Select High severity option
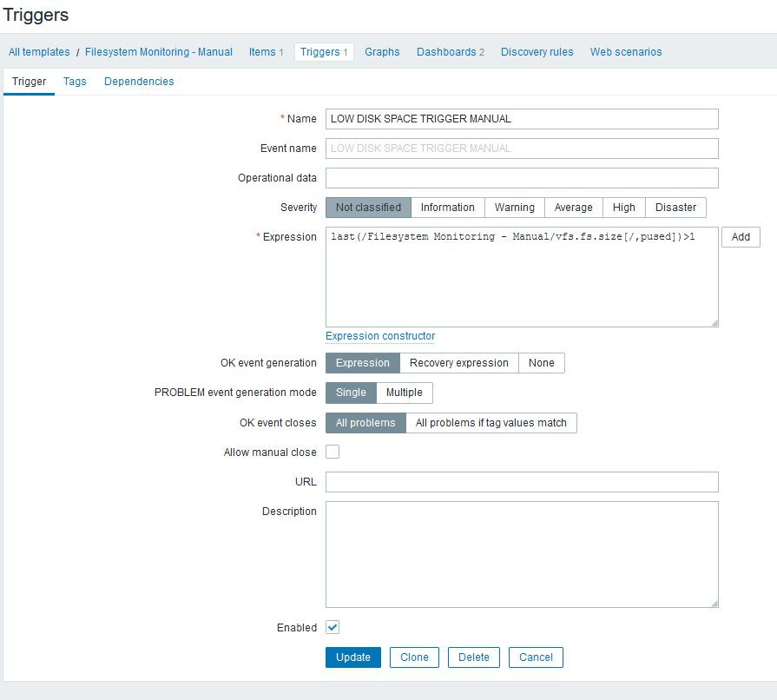Viewport: 777px width, 700px height. click(623, 208)
